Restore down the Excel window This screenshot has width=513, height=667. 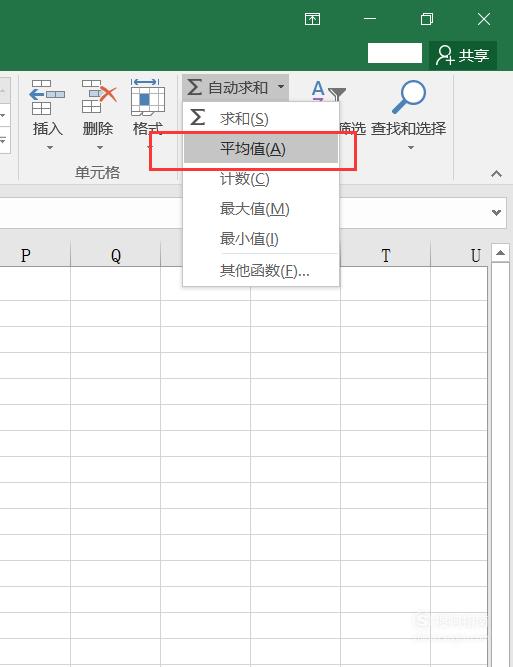(x=427, y=19)
